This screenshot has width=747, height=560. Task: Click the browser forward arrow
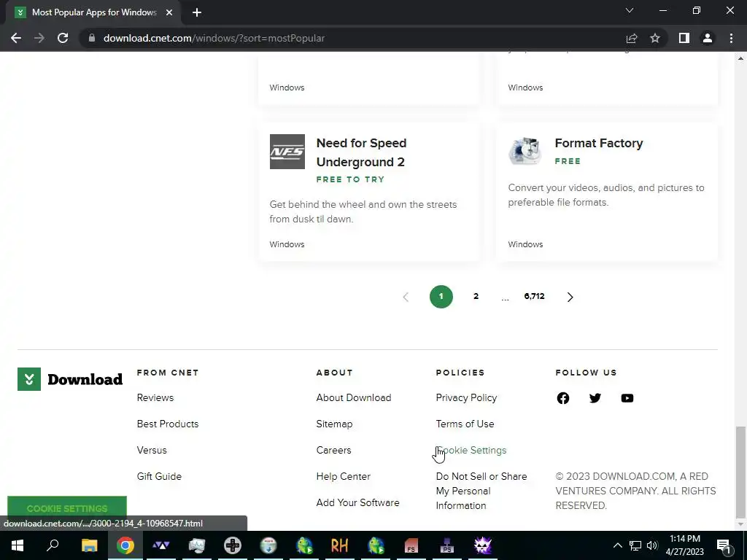[x=39, y=38]
